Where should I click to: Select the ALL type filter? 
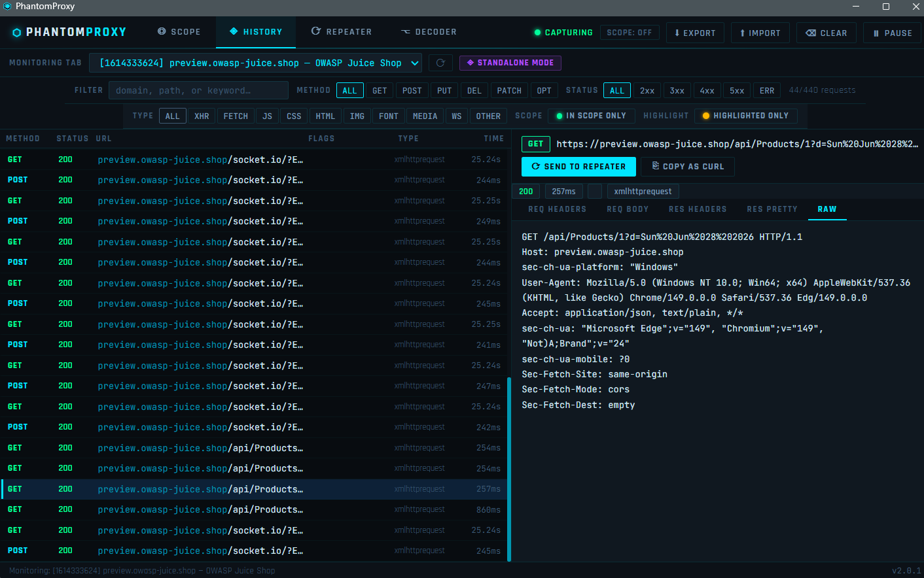tap(172, 116)
